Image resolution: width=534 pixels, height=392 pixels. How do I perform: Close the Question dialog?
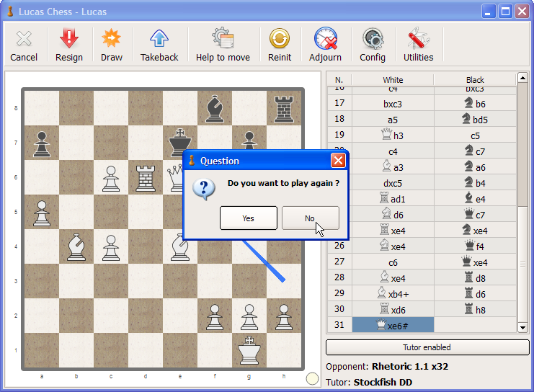click(x=338, y=161)
